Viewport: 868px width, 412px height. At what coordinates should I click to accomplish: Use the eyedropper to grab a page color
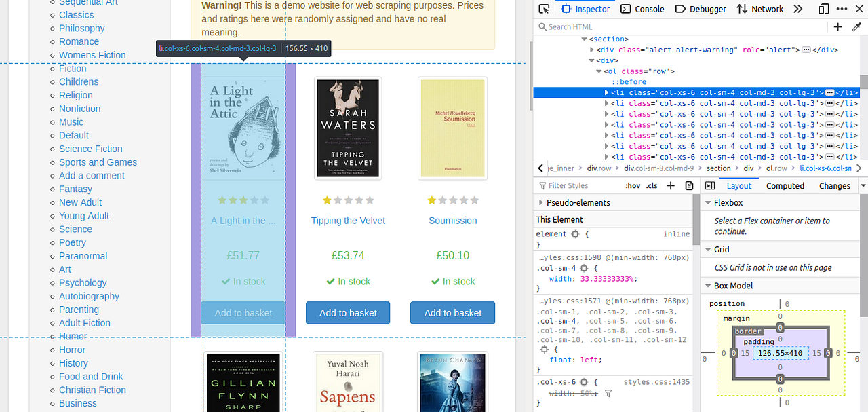(856, 26)
